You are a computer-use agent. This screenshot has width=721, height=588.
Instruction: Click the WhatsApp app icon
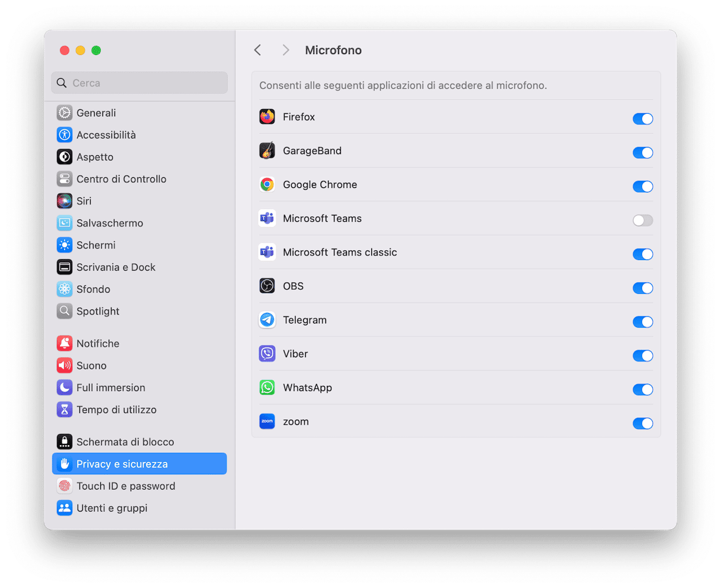coord(267,388)
